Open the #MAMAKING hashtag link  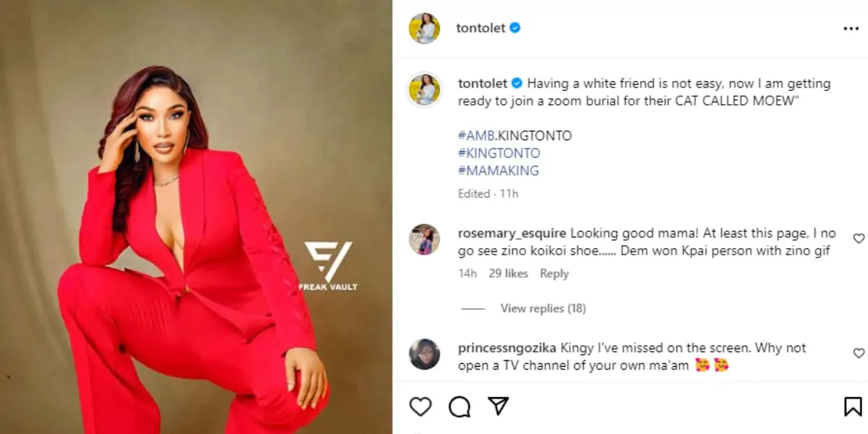click(498, 171)
